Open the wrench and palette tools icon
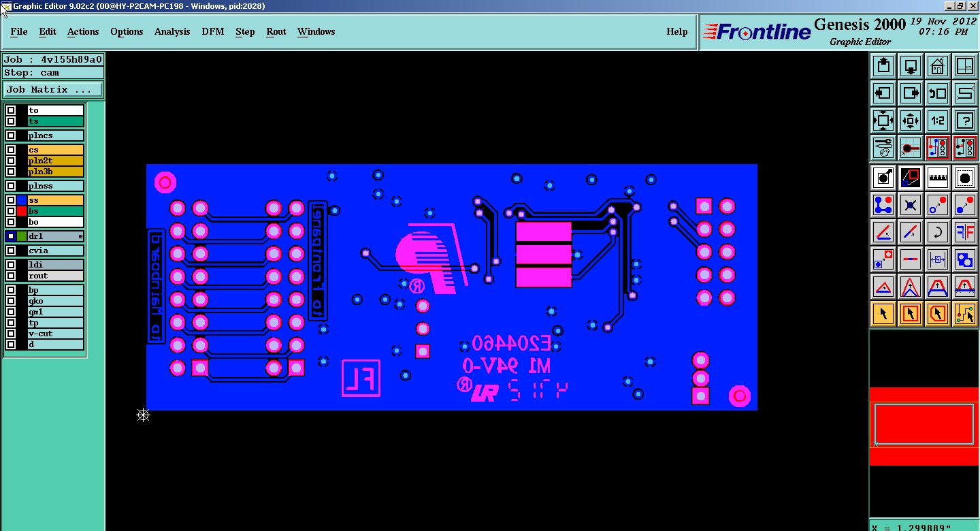980x531 pixels. 883,148
